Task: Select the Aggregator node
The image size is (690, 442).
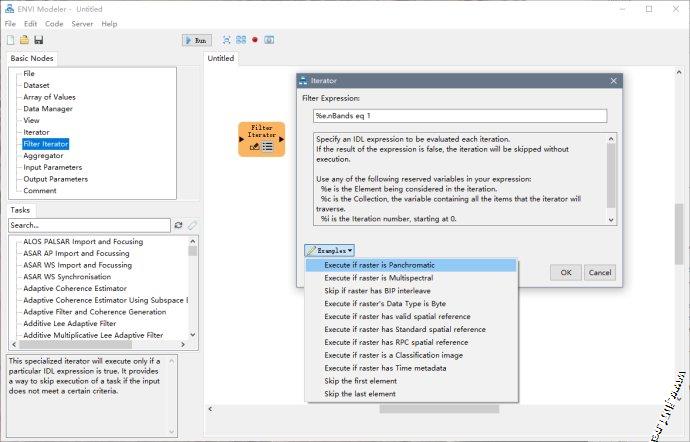Action: pos(43,155)
